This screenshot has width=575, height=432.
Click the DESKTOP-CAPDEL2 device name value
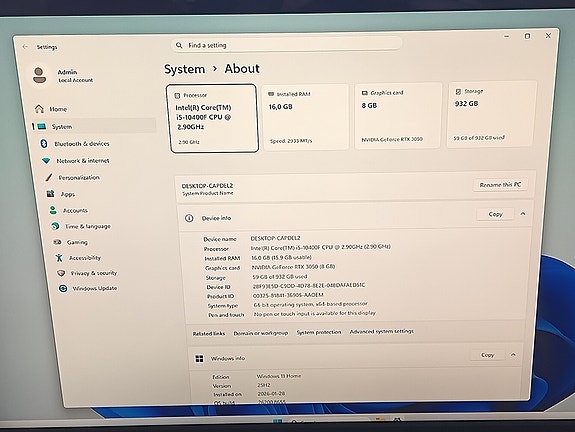[x=275, y=238]
